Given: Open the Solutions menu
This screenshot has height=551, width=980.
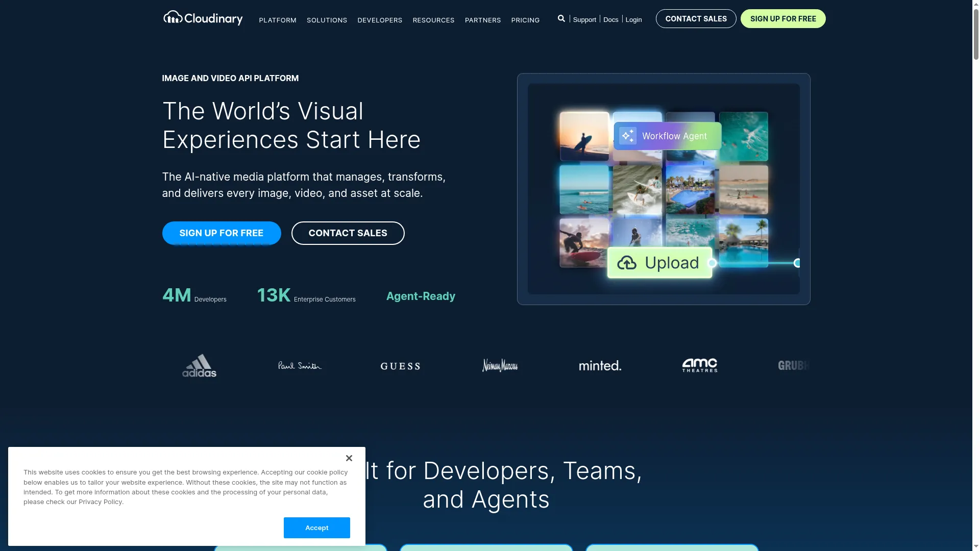Looking at the screenshot, I should pyautogui.click(x=327, y=20).
